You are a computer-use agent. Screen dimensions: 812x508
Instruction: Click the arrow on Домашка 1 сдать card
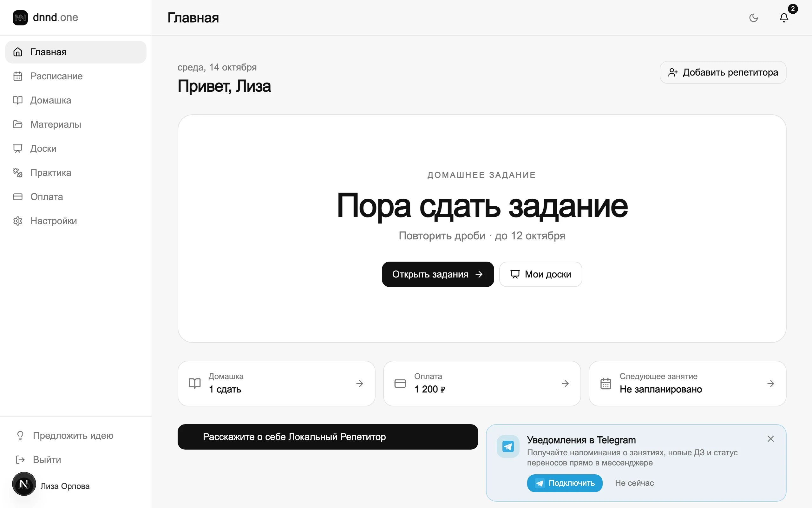[x=360, y=383]
